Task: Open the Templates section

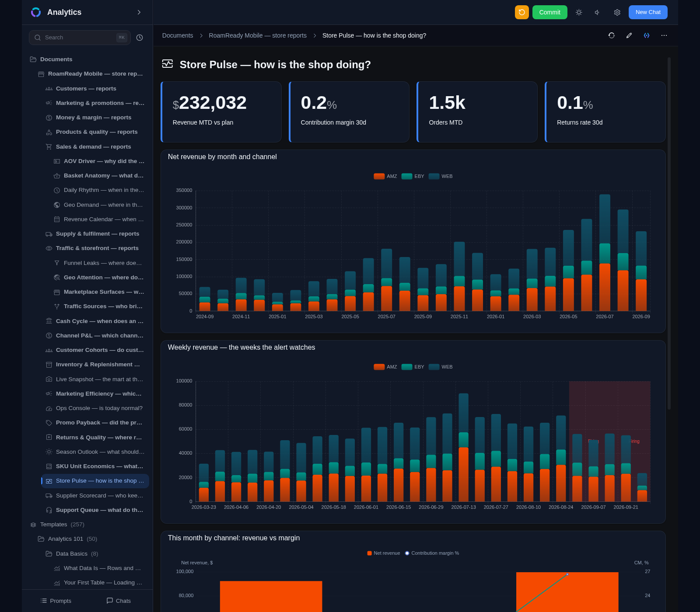Action: [x=87, y=525]
